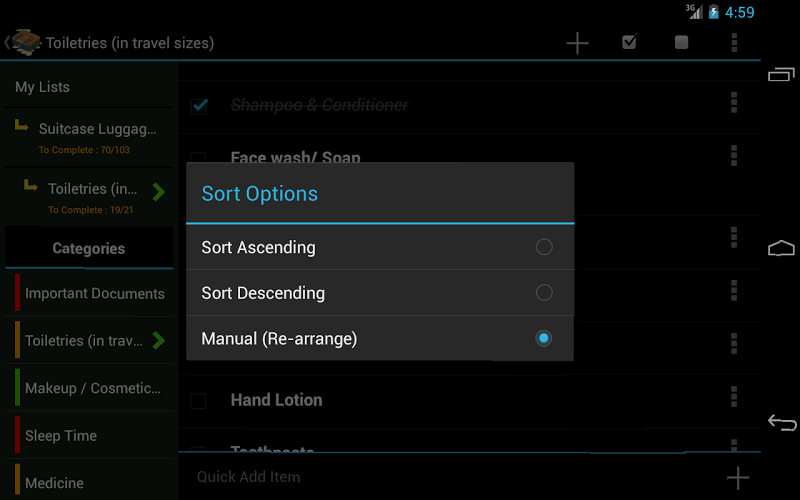800x500 pixels.
Task: Select the Sort Descending radio button
Action: click(544, 293)
